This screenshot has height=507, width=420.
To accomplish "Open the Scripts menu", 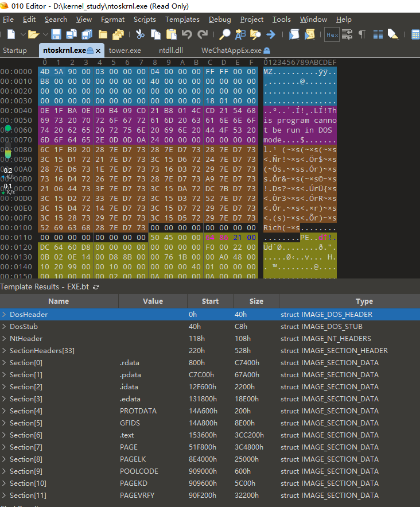I will pyautogui.click(x=145, y=20).
